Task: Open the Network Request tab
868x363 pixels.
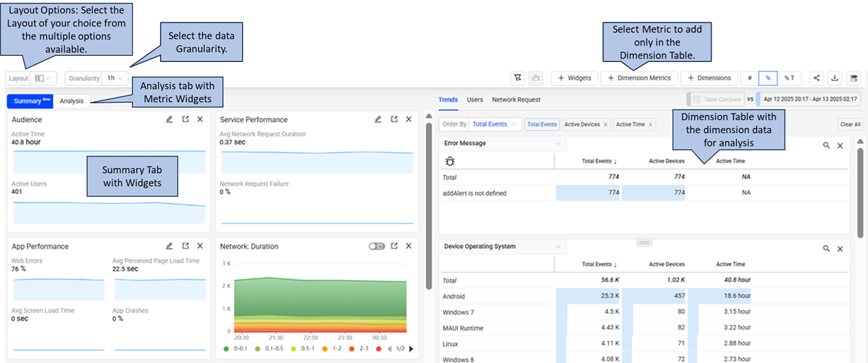Action: (516, 99)
